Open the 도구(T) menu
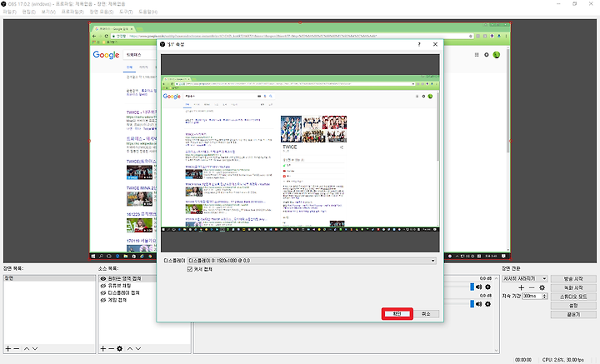600x364 pixels. tap(126, 12)
